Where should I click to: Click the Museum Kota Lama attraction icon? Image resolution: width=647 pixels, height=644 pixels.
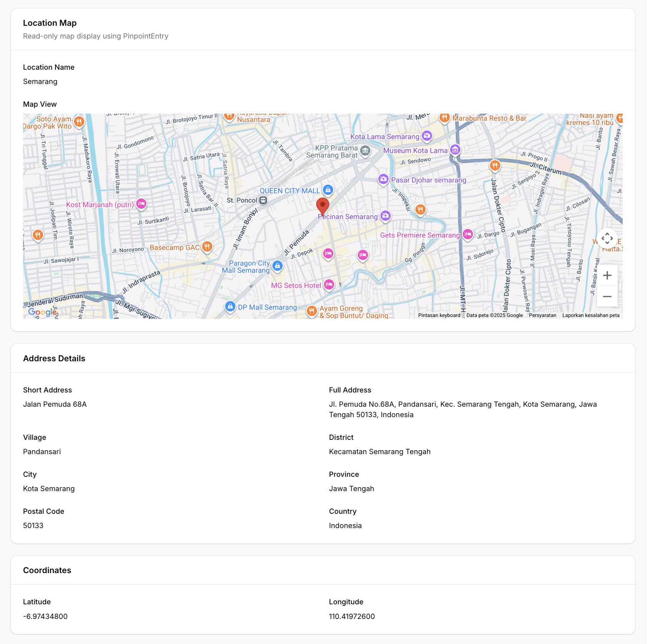click(455, 150)
